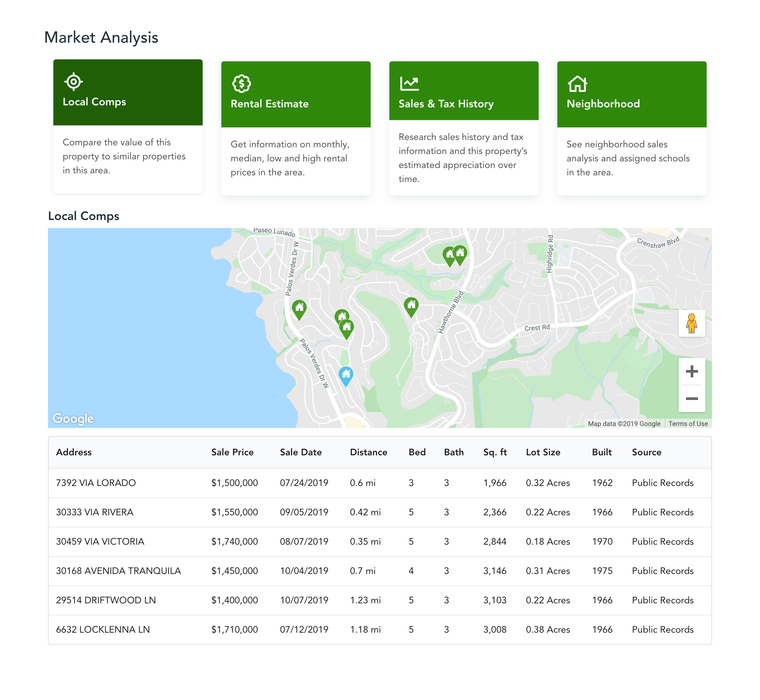Sort table by Distance column header
Viewport: 760px width, 700px height.
click(x=368, y=452)
